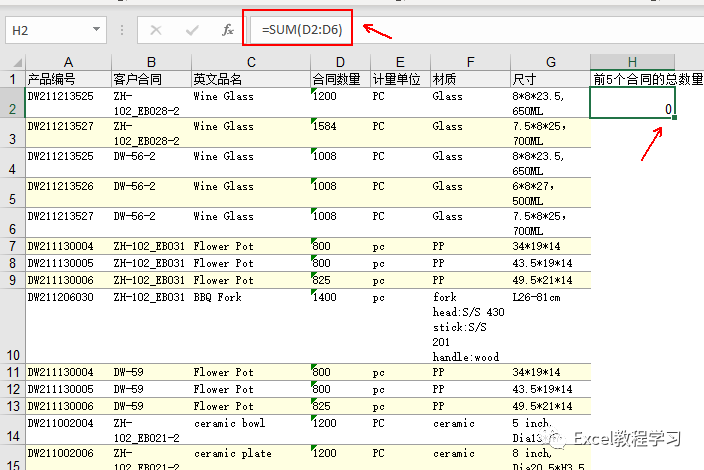This screenshot has width=704, height=470.
Task: Click the 计量单位 header cell
Action: [400, 79]
